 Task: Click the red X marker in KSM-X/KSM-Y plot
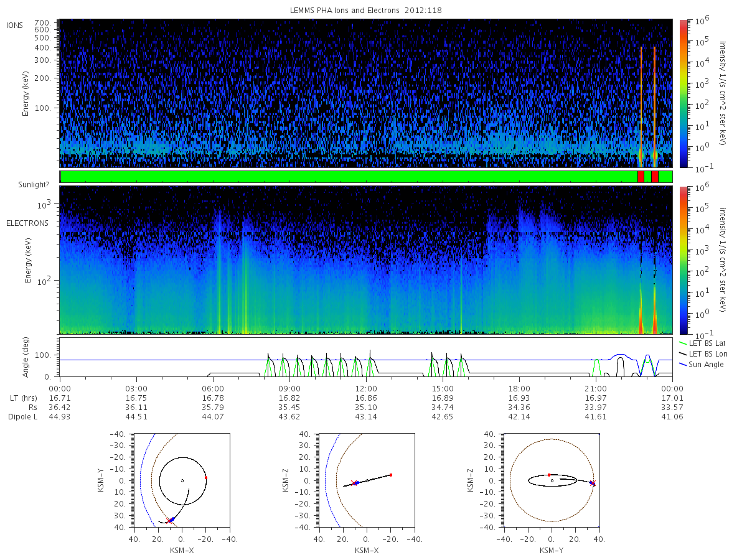(x=169, y=520)
